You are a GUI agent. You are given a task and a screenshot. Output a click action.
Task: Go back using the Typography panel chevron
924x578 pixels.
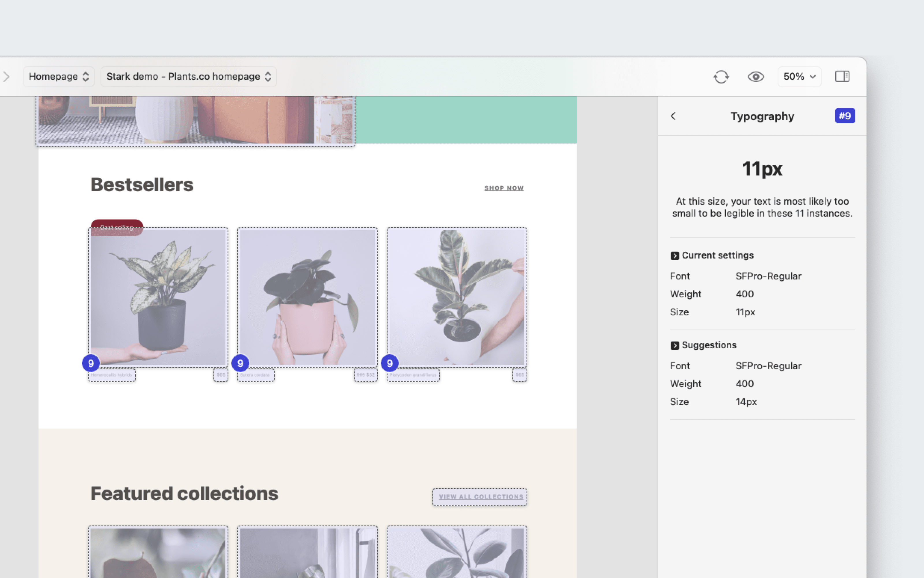(x=673, y=116)
